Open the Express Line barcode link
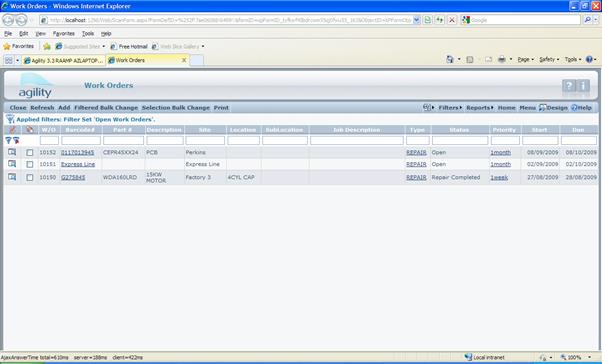This screenshot has height=364, width=602. (78, 164)
